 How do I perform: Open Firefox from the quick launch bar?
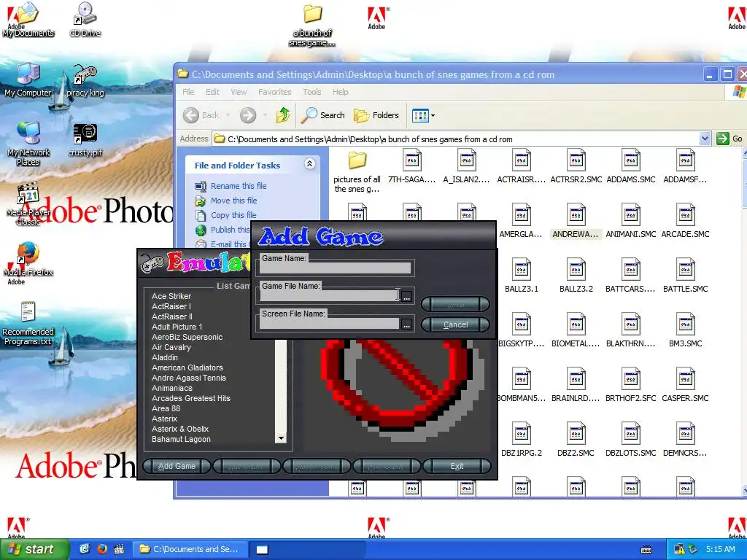point(102,549)
